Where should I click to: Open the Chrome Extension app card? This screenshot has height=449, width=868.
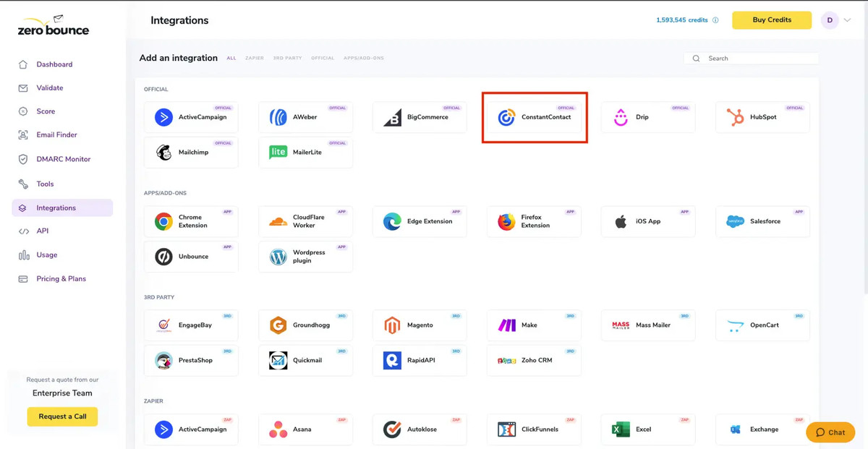[x=191, y=221]
